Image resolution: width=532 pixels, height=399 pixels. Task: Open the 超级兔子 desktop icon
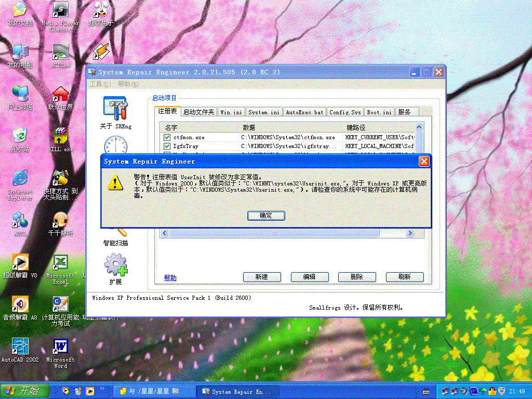coord(101,14)
